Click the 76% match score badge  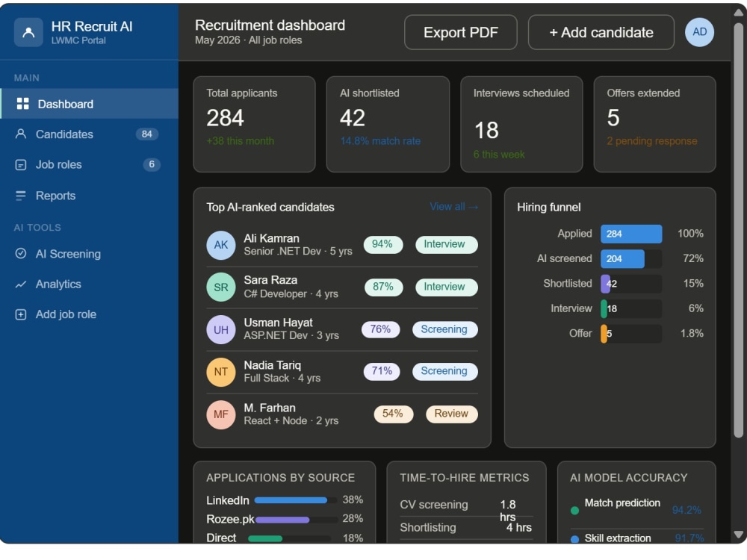(x=381, y=329)
